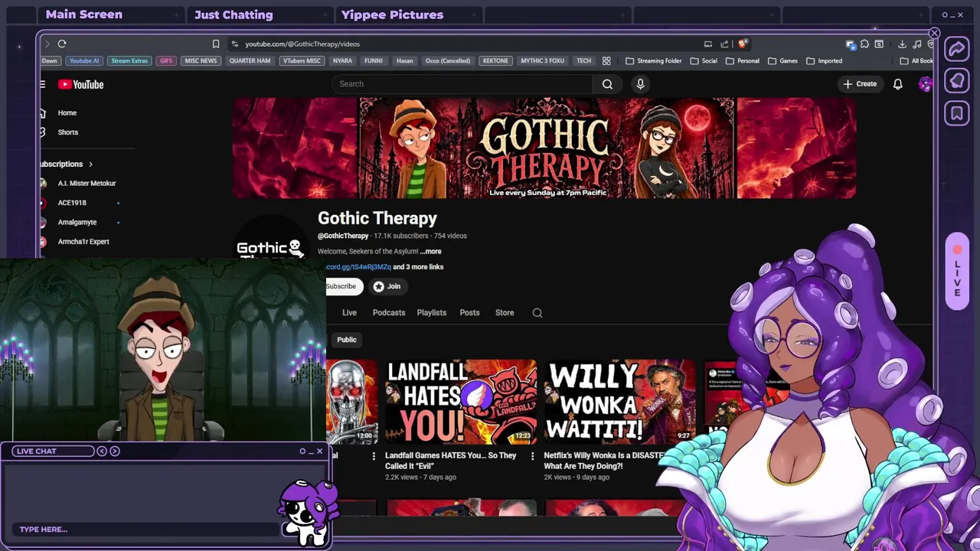
Task: Switch to the Posts channel tab
Action: pos(469,312)
